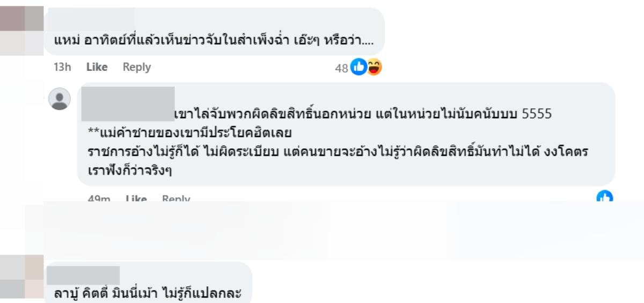
Task: Click the comment text starting with แหม่ อาทิตย์ที่แล้ว
Action: tap(214, 40)
